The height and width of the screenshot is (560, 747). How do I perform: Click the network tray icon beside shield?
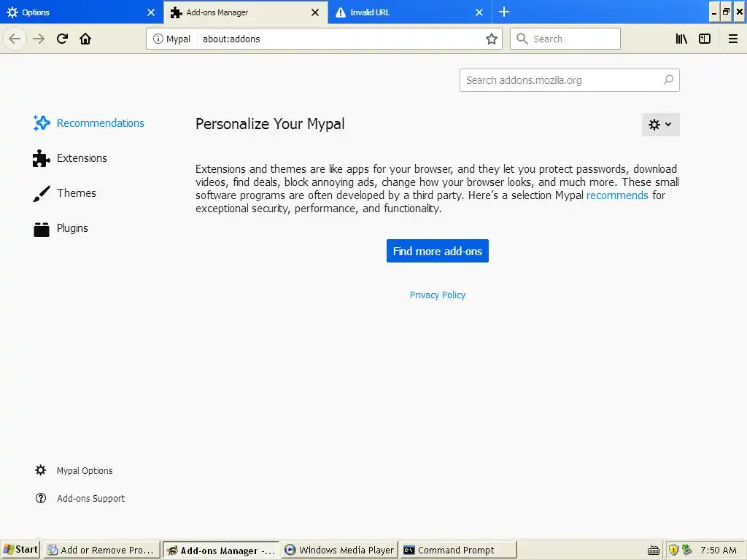(686, 550)
